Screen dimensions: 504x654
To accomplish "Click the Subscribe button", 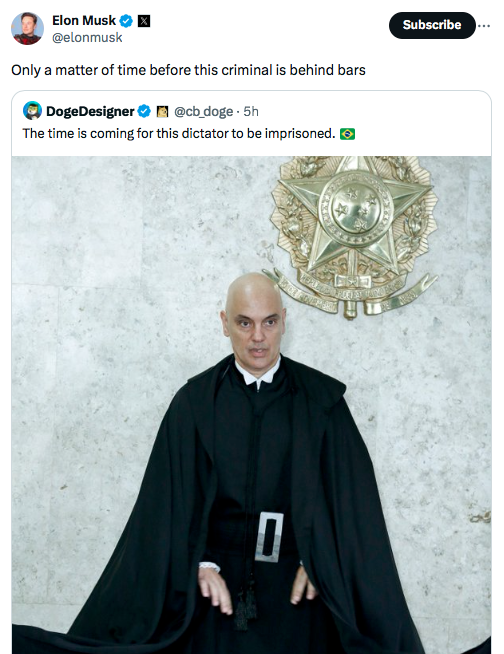I will click(432, 25).
